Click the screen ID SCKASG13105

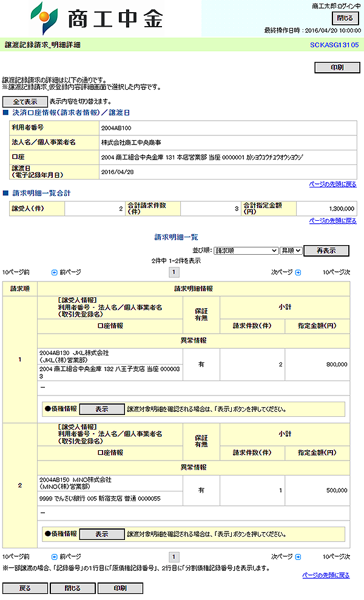pyautogui.click(x=334, y=45)
